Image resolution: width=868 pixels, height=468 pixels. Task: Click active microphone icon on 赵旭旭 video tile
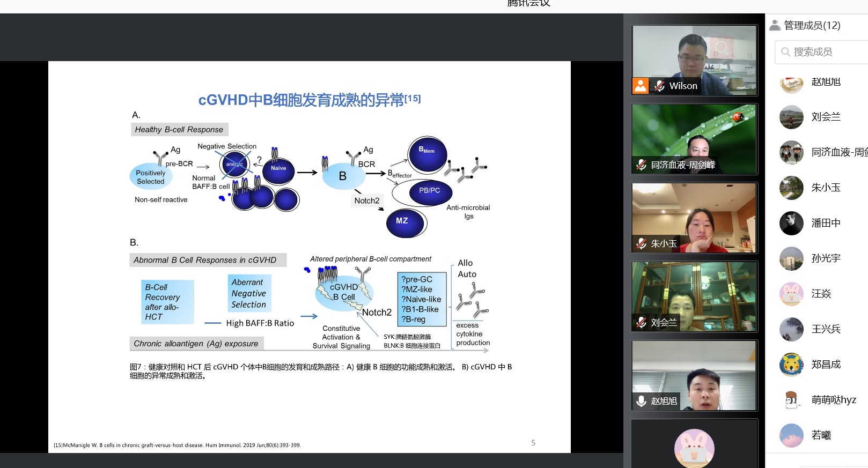(641, 401)
